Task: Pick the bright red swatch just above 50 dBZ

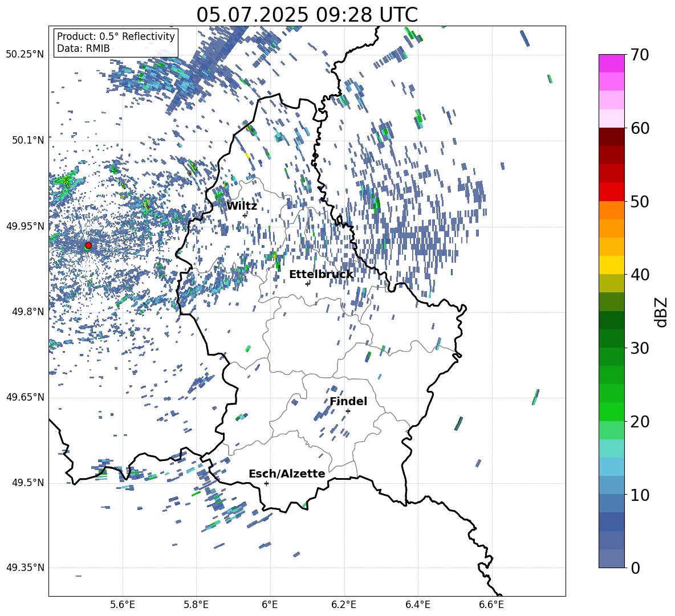Action: click(611, 192)
